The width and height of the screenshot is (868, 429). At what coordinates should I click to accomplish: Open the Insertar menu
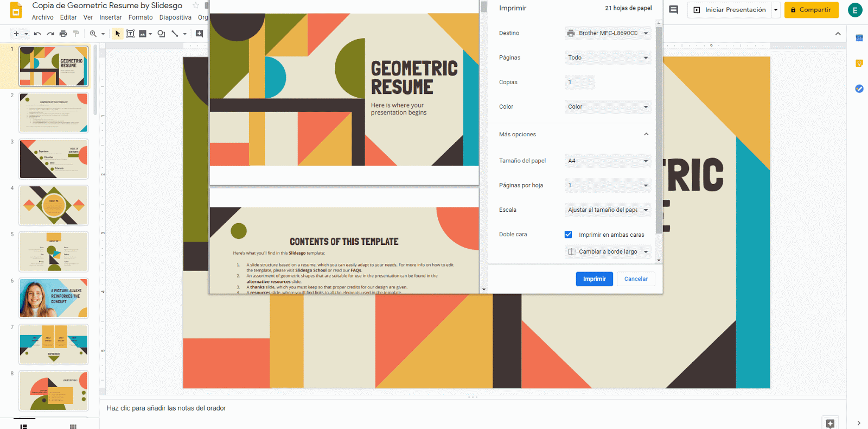pyautogui.click(x=111, y=17)
